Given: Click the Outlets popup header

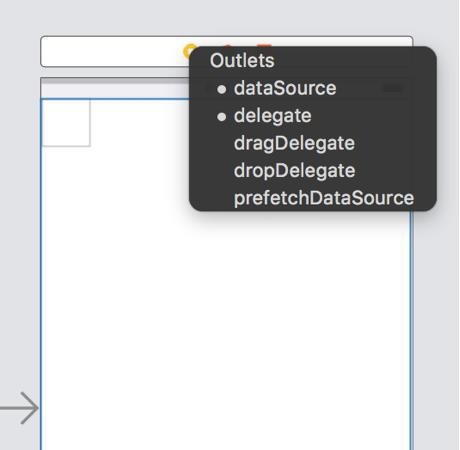Looking at the screenshot, I should click(x=242, y=61).
